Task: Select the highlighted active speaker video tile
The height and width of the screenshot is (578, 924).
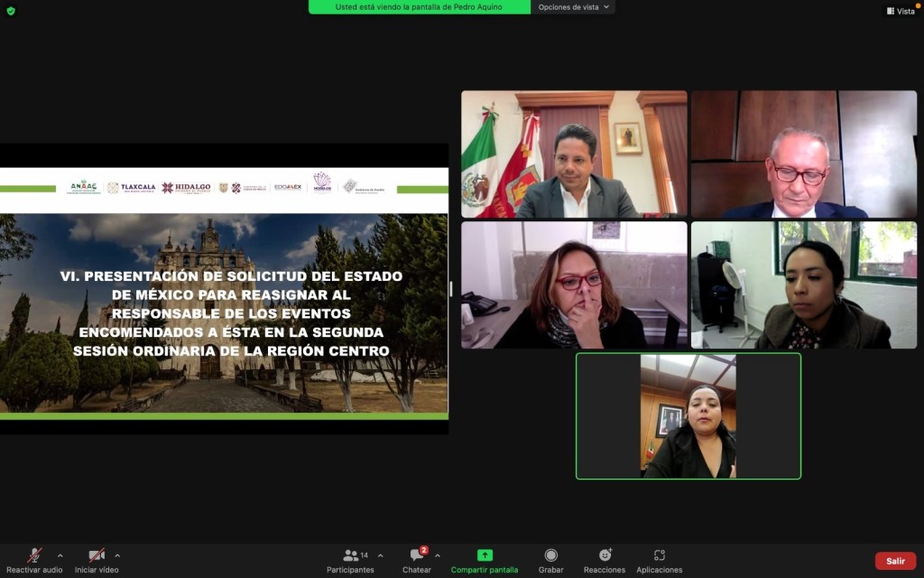Action: coord(688,415)
